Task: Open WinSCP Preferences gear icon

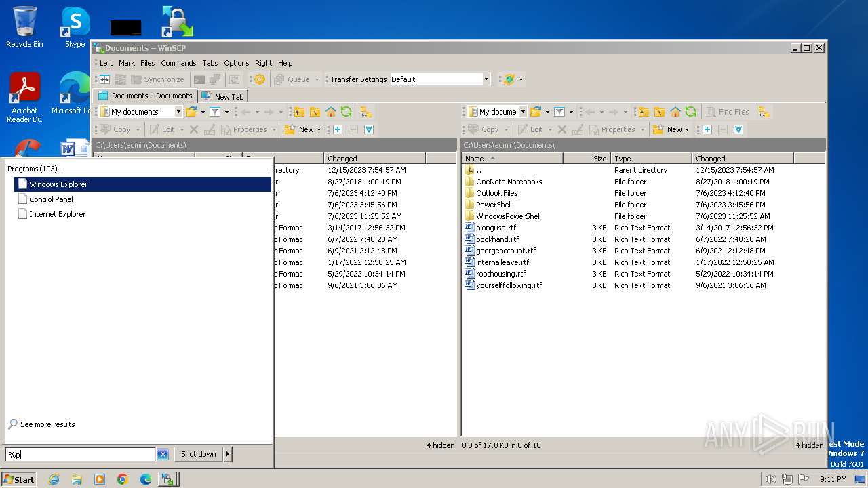Action: (260, 79)
